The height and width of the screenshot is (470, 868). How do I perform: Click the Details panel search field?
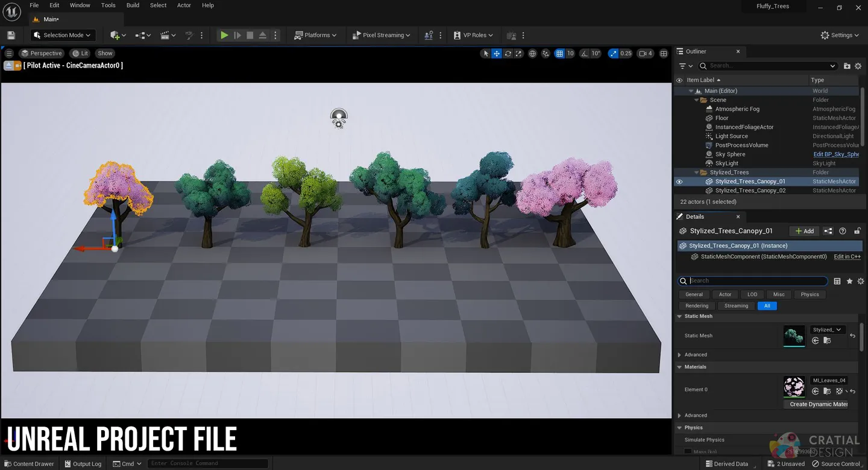(x=753, y=281)
